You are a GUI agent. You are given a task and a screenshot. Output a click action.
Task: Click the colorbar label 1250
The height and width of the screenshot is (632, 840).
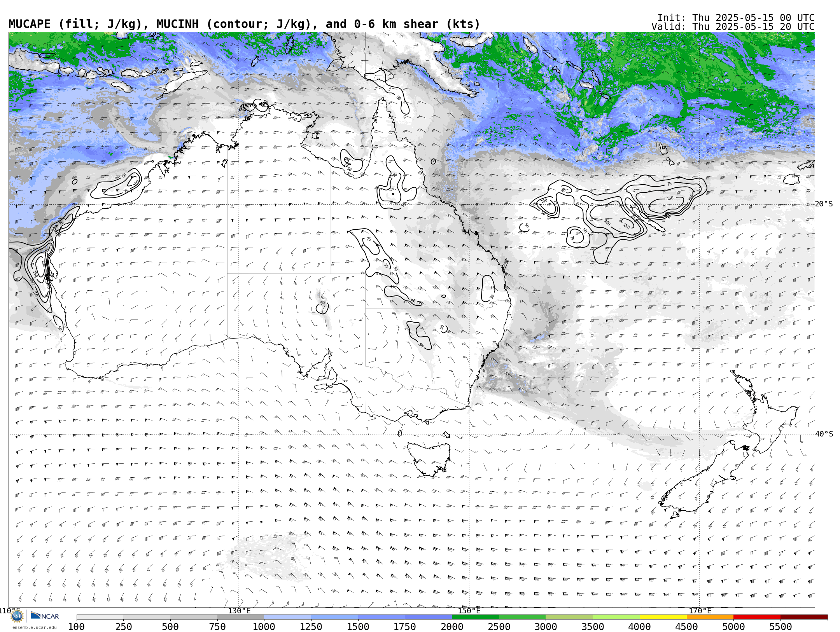coord(311,627)
